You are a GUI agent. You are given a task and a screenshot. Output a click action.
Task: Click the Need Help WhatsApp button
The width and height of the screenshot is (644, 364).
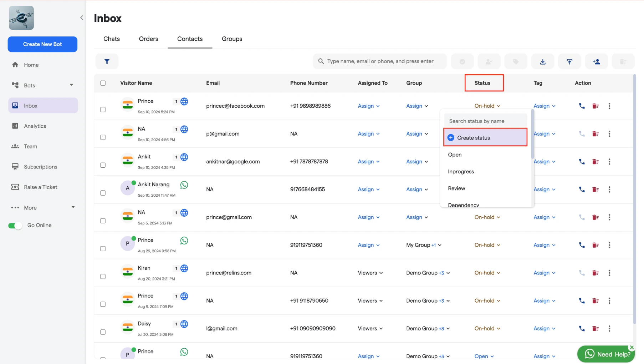(x=606, y=354)
